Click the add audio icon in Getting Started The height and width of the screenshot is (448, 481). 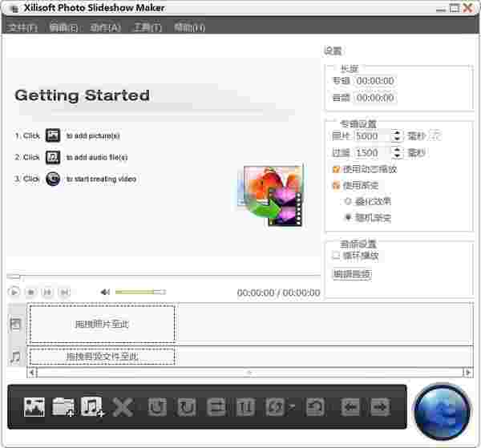53,157
